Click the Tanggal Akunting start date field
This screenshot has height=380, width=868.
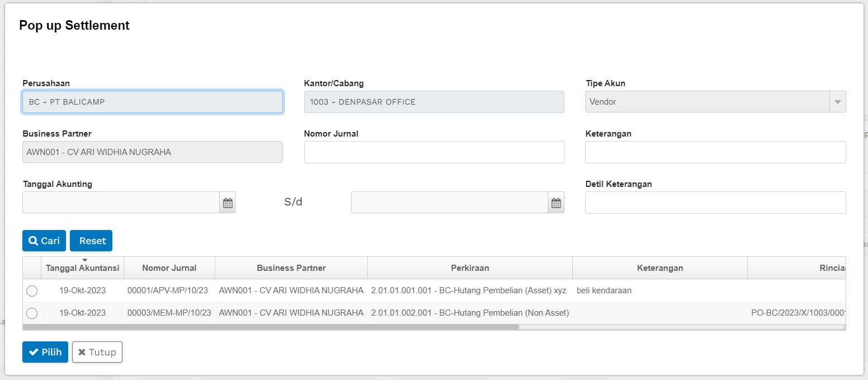[x=121, y=203]
